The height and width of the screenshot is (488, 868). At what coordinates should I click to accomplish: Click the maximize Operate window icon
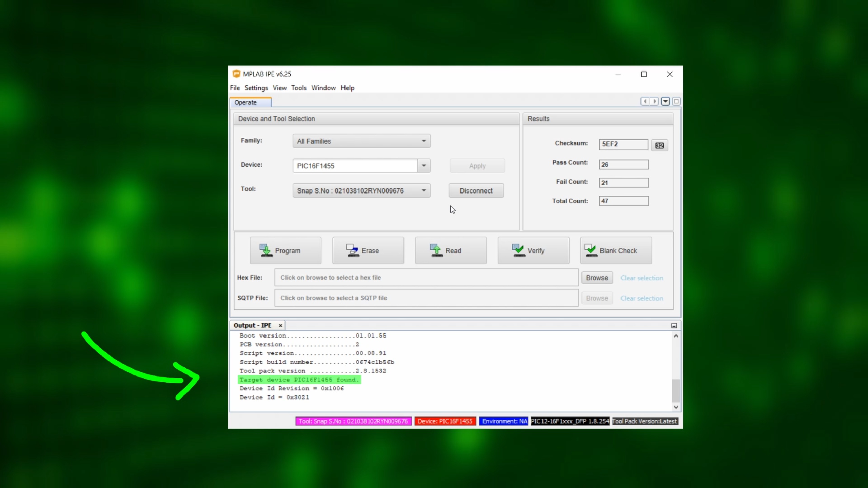click(x=676, y=101)
